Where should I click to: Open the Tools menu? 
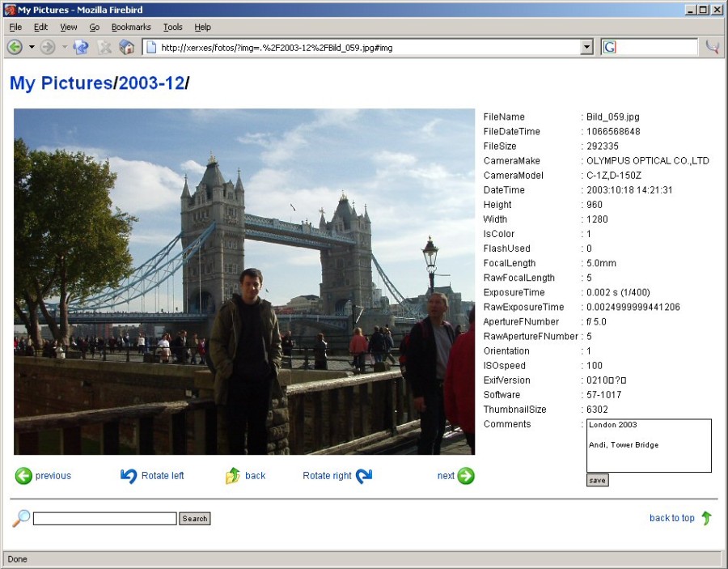[172, 27]
